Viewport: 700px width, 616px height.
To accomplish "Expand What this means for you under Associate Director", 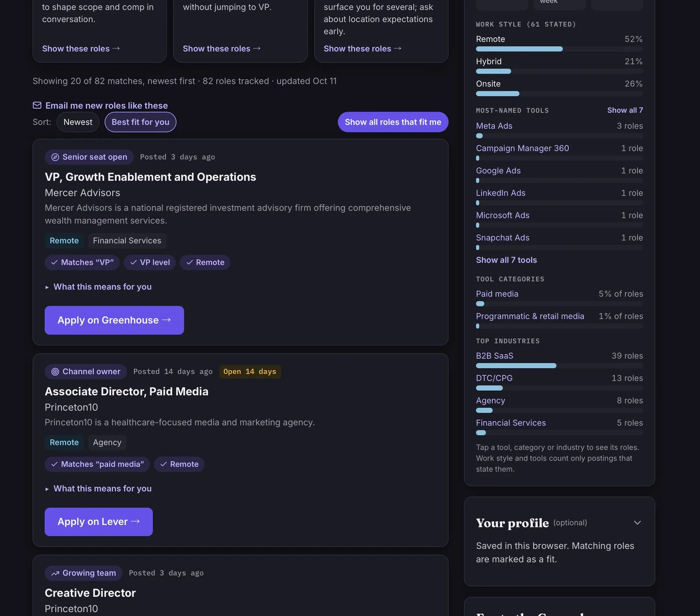I will (x=98, y=489).
